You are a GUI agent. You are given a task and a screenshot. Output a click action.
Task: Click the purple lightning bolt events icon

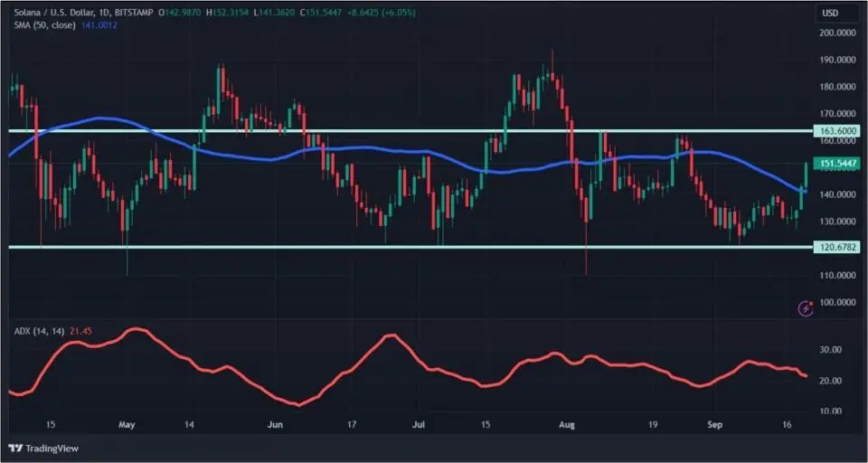806,308
